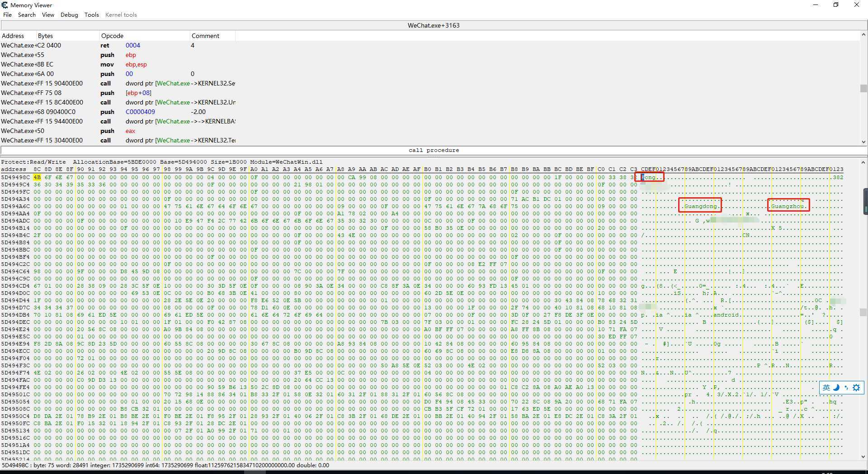Click the '-2.00' comment value
Image resolution: width=868 pixels, height=474 pixels.
pyautogui.click(x=198, y=112)
